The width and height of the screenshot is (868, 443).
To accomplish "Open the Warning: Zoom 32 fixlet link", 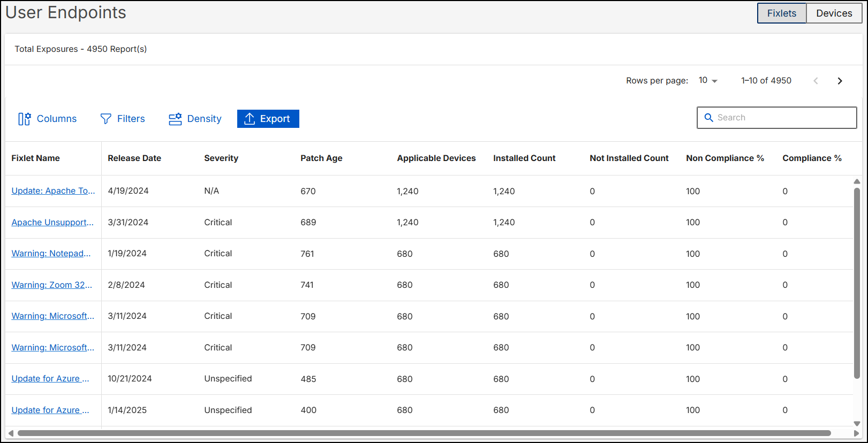I will (52, 285).
